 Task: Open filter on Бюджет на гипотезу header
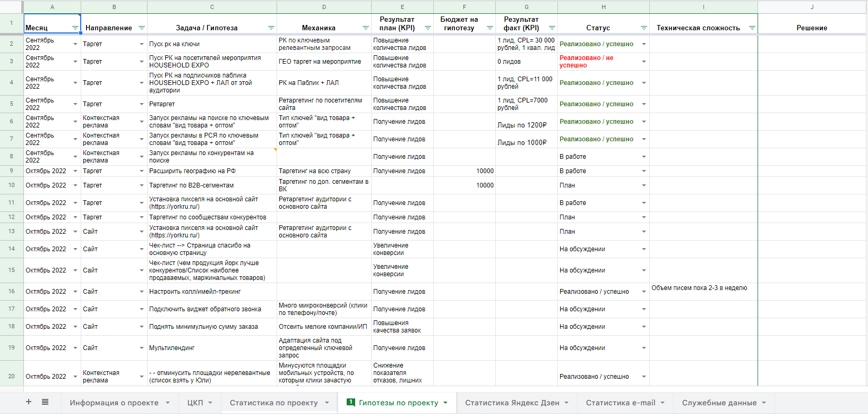click(490, 28)
